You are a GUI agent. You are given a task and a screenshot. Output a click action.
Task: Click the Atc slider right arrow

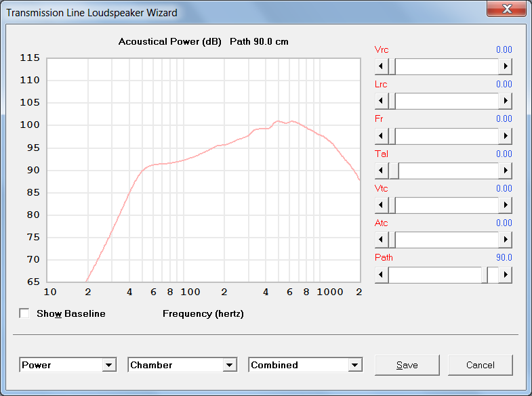[505, 240]
